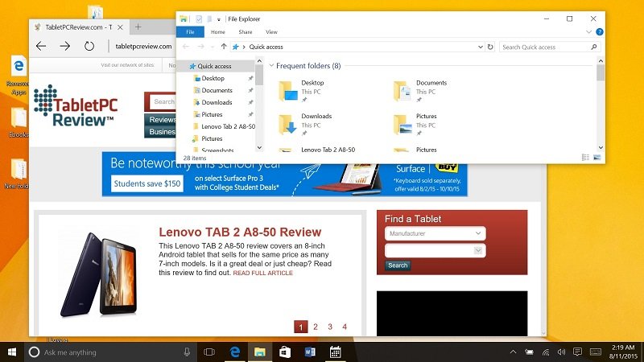Image resolution: width=644 pixels, height=362 pixels.
Task: Select the Documents folder in Frequent folders
Action: [419, 91]
